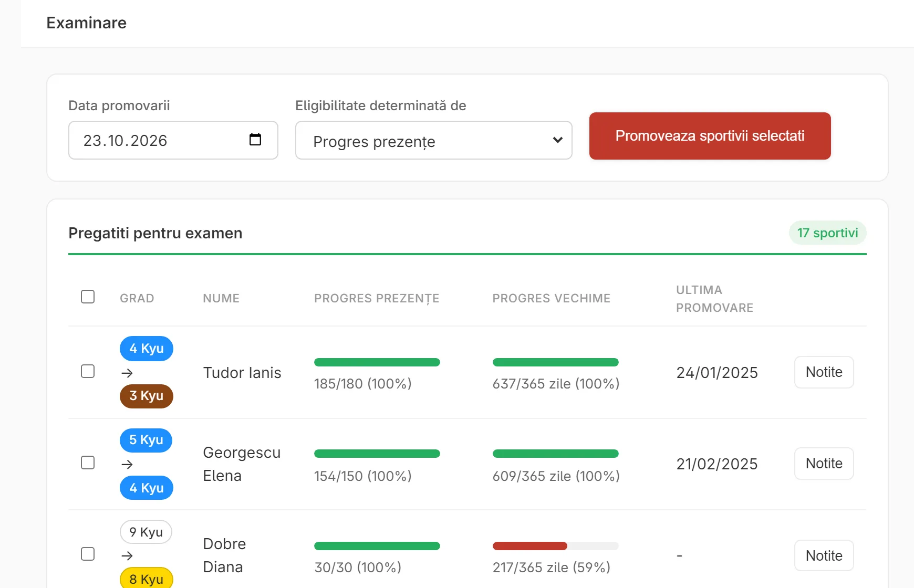Click the 5 Kyu badge

click(x=146, y=440)
